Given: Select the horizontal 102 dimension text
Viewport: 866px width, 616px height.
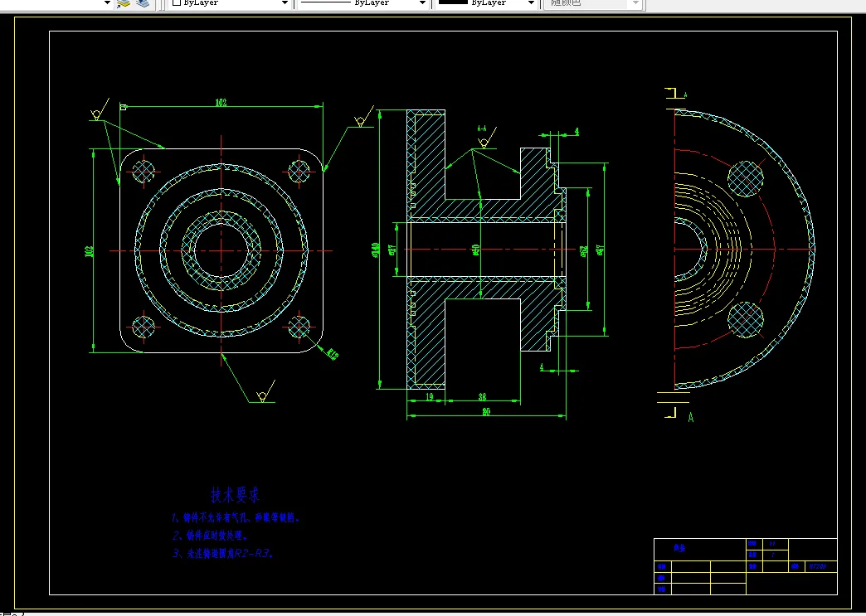Looking at the screenshot, I should tap(221, 102).
